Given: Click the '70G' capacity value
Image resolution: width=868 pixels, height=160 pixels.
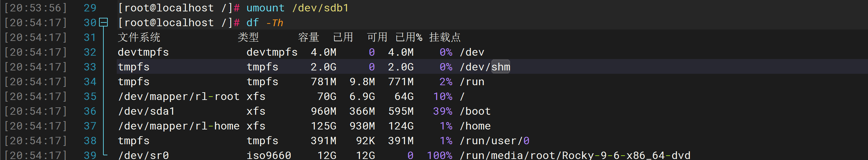Looking at the screenshot, I should click(x=327, y=97).
